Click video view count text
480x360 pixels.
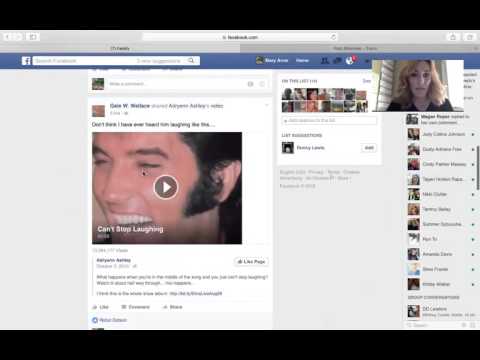(110, 250)
